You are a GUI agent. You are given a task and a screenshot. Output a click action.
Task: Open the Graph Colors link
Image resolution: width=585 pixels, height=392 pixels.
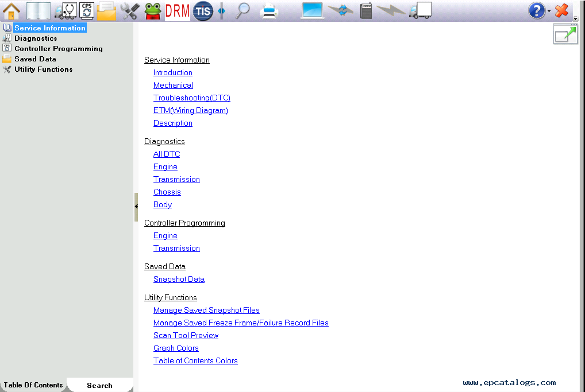point(176,348)
